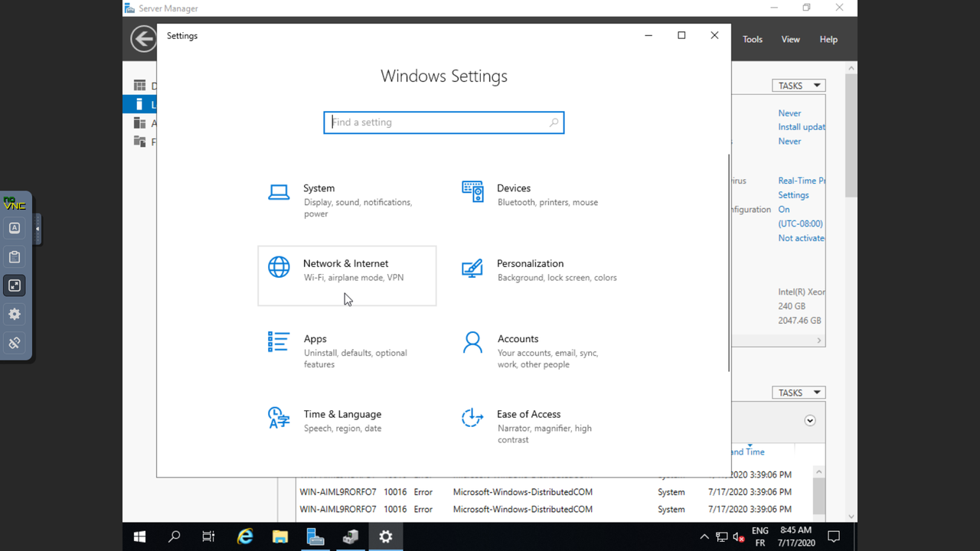Click Real-Time Protection link

click(x=802, y=181)
